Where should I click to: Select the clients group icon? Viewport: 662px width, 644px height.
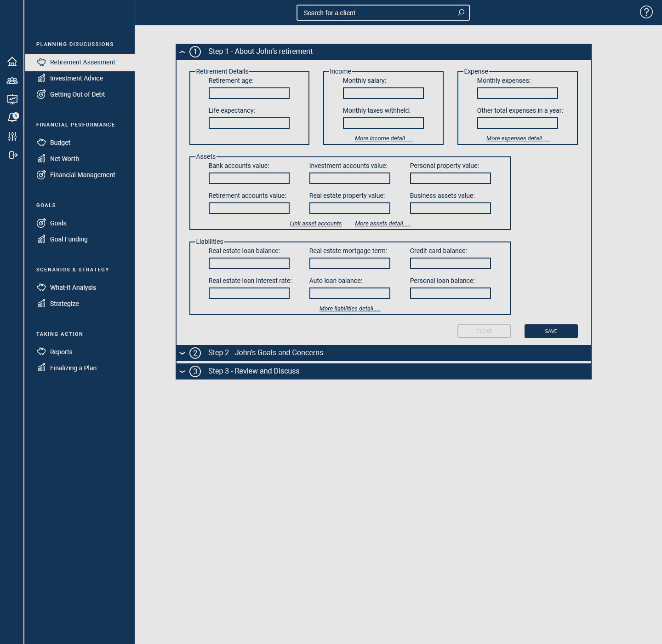point(12,80)
